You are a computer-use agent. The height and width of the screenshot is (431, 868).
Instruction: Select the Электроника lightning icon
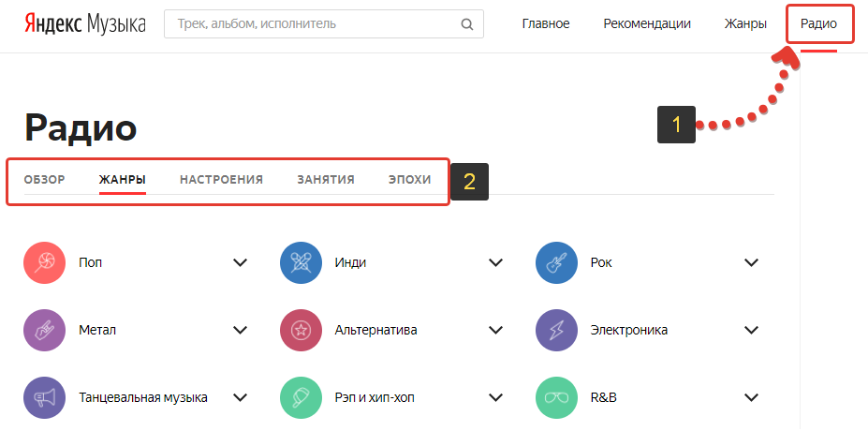click(x=557, y=330)
